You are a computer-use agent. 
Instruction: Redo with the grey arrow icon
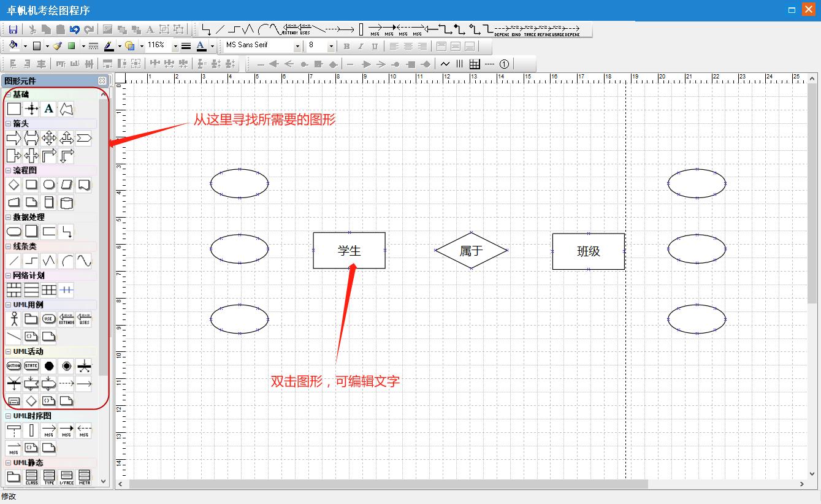[x=90, y=29]
